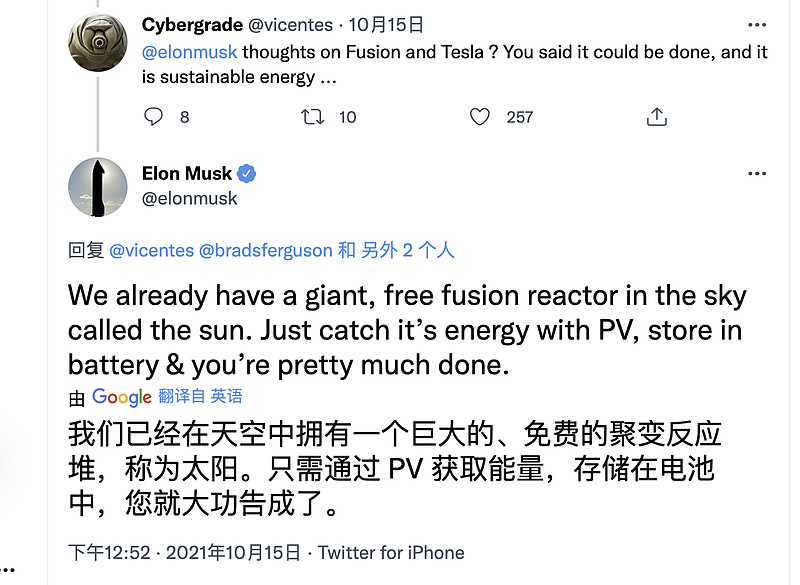
Task: Click the "另外 2 个人" link
Action: click(408, 250)
